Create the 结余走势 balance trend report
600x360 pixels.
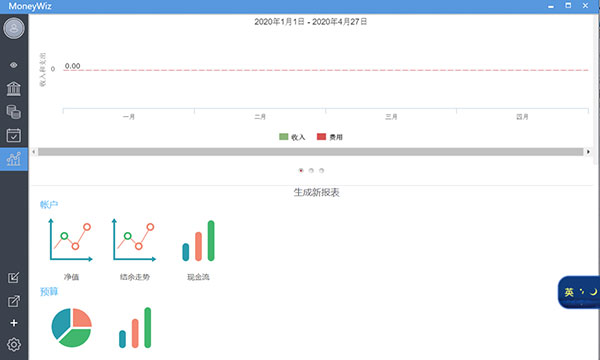tap(135, 249)
